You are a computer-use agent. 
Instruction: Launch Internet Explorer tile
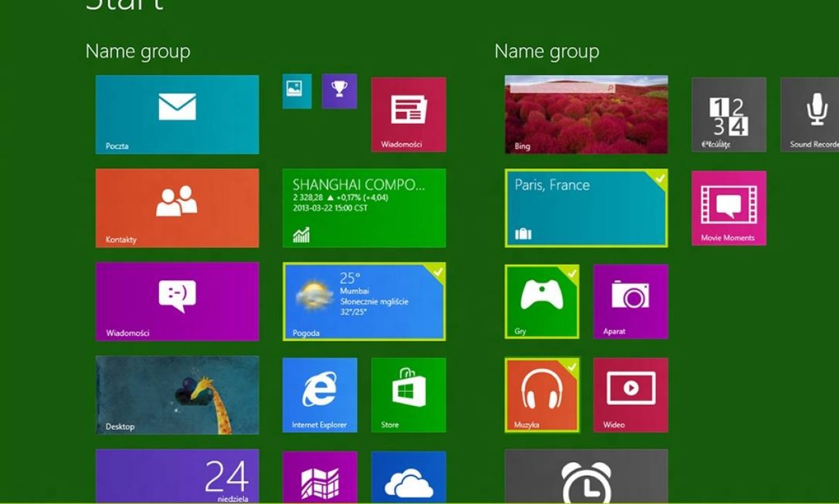point(320,395)
